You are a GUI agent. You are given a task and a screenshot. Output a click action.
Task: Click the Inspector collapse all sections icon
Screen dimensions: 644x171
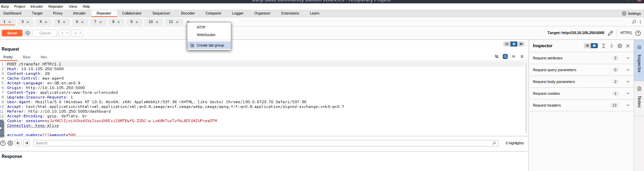point(612,46)
